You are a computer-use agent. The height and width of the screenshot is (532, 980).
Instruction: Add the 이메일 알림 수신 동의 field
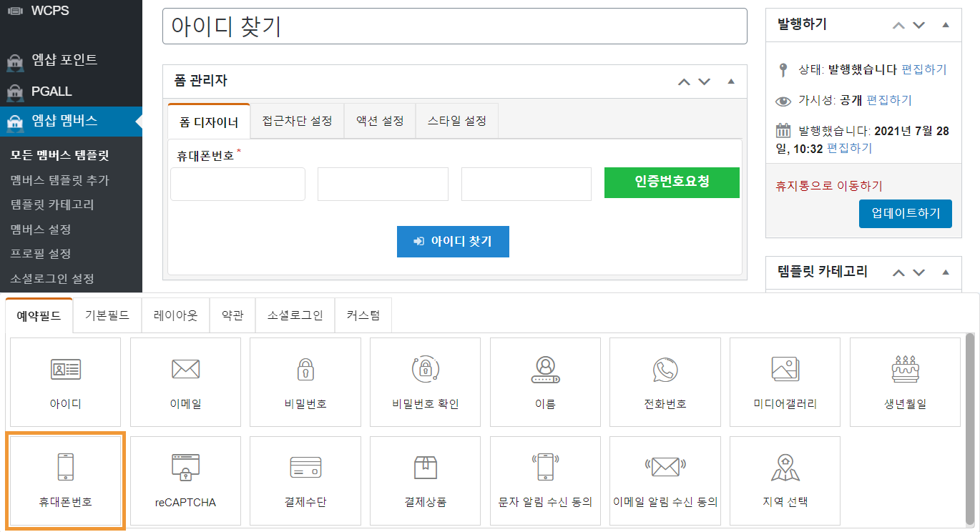pos(665,481)
